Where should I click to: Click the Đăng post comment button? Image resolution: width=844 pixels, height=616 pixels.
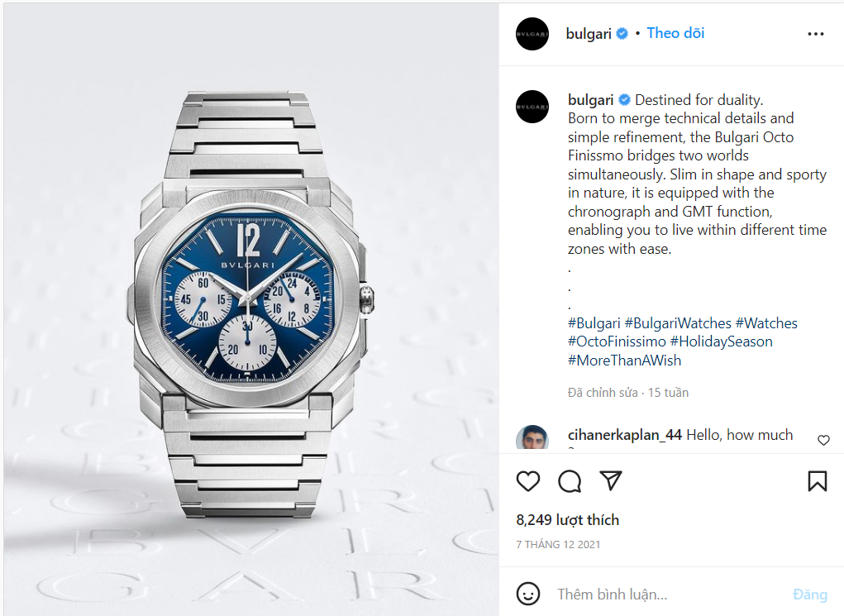point(809,594)
